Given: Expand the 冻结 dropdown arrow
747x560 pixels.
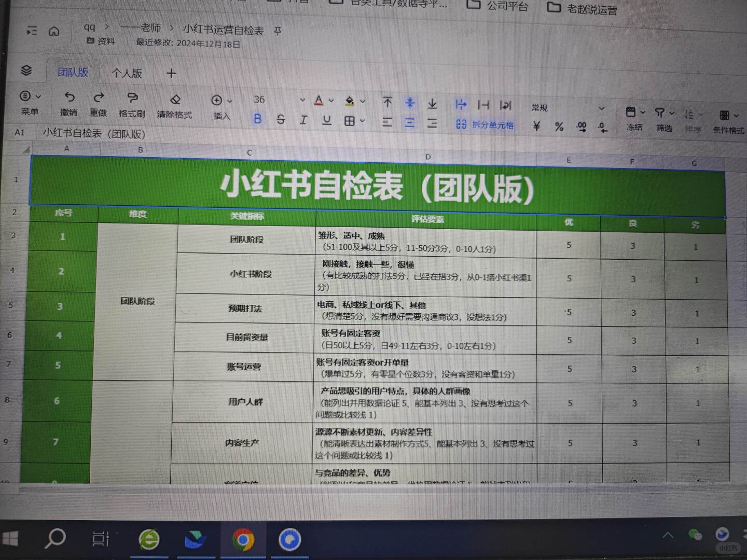Looking at the screenshot, I should [643, 113].
